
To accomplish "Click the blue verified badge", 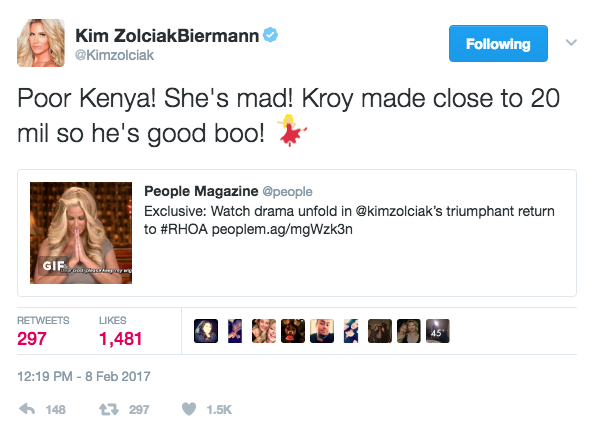I will click(270, 36).
